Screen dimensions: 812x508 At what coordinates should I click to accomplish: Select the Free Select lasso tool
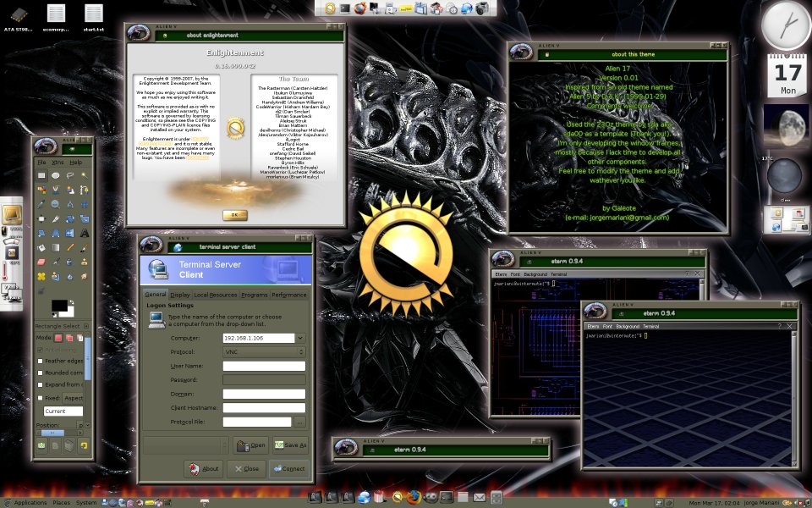70,175
